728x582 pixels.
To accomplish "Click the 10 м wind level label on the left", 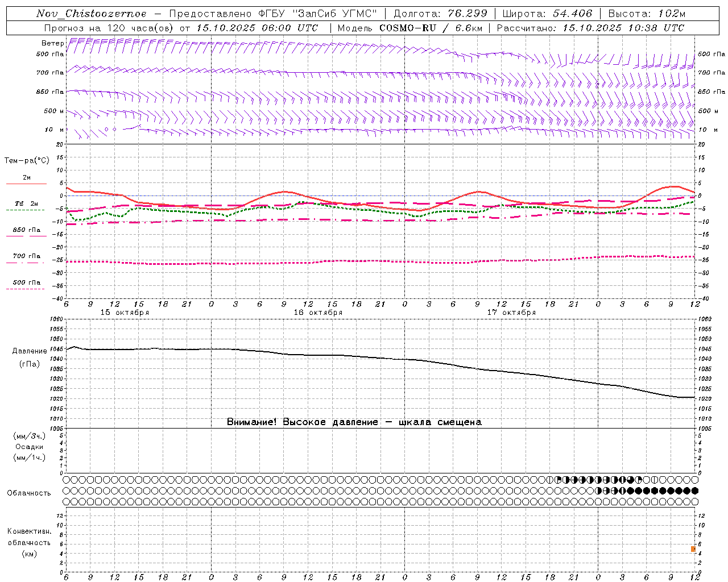I will [54, 130].
